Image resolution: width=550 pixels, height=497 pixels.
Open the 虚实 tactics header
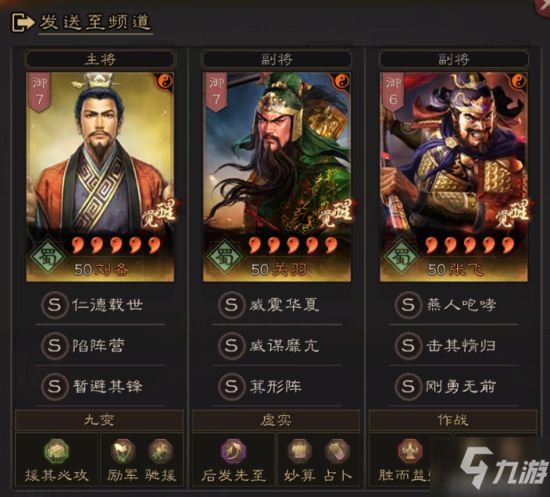(x=276, y=420)
